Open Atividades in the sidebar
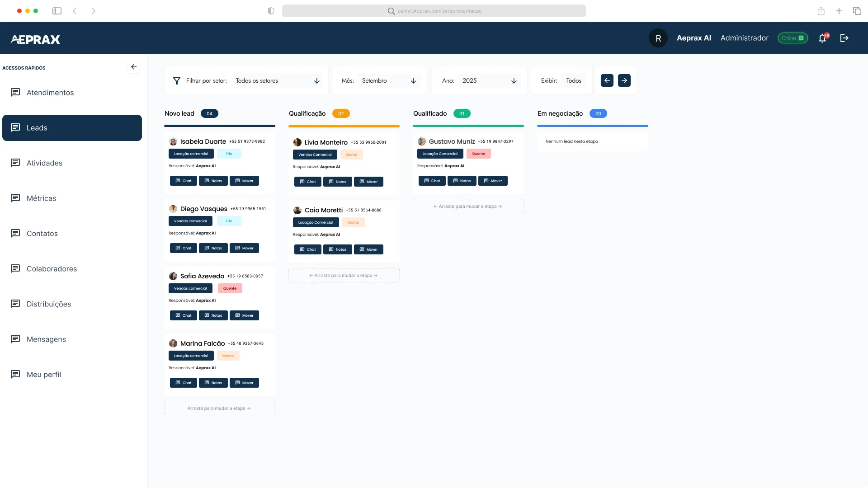The height and width of the screenshot is (488, 868). (72, 163)
